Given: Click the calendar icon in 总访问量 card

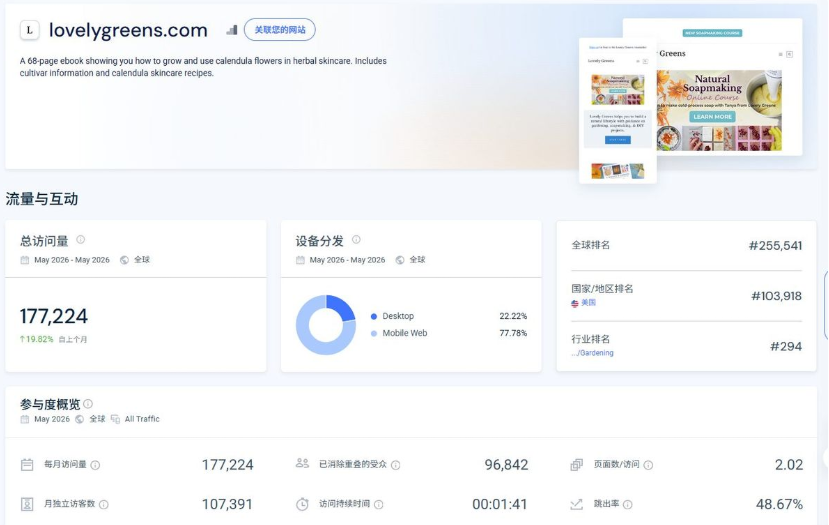Looking at the screenshot, I should pyautogui.click(x=24, y=260).
